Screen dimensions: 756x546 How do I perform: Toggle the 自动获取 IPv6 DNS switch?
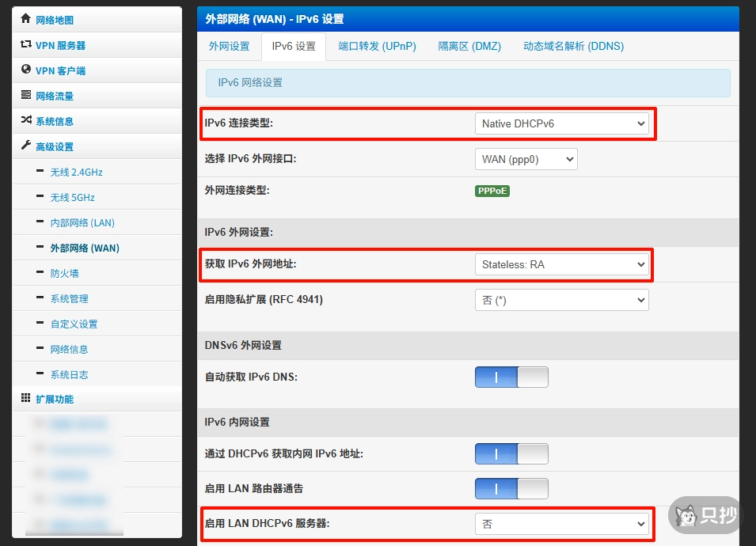pyautogui.click(x=511, y=377)
